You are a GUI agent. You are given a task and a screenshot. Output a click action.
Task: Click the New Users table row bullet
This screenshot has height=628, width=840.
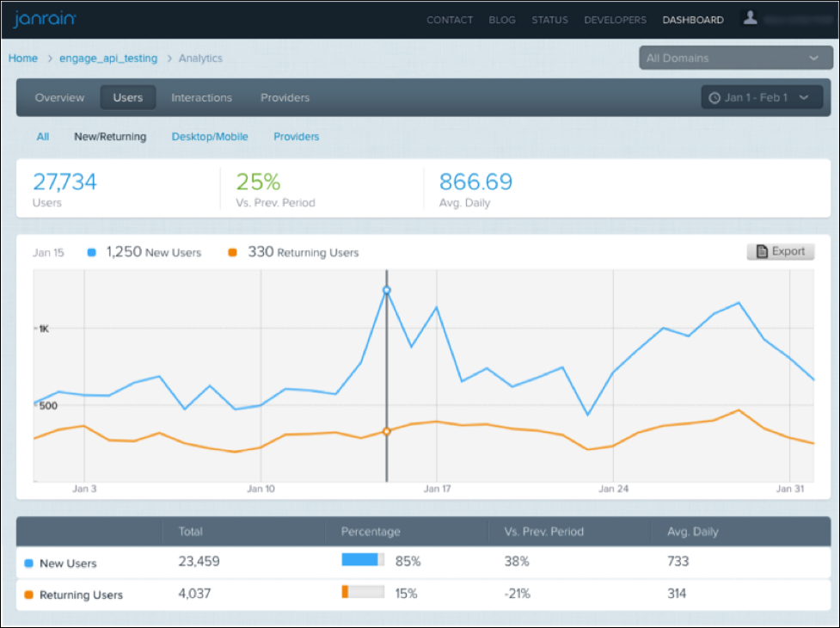28,563
